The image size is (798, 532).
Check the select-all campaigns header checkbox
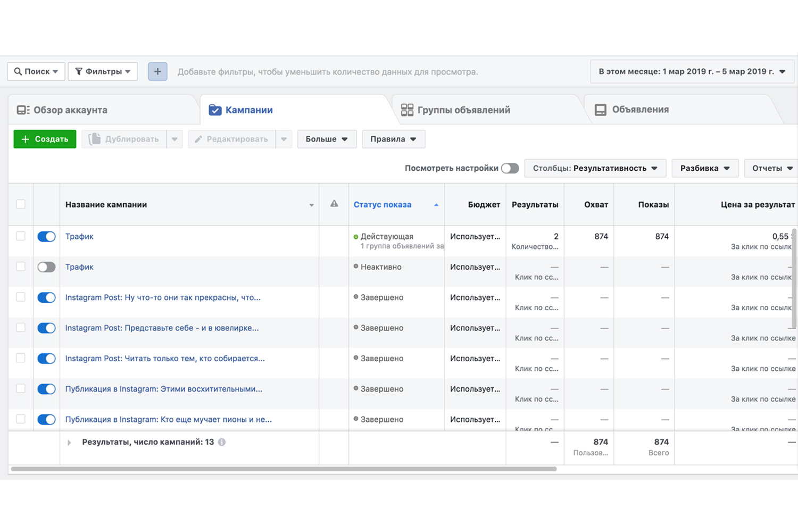click(x=21, y=204)
